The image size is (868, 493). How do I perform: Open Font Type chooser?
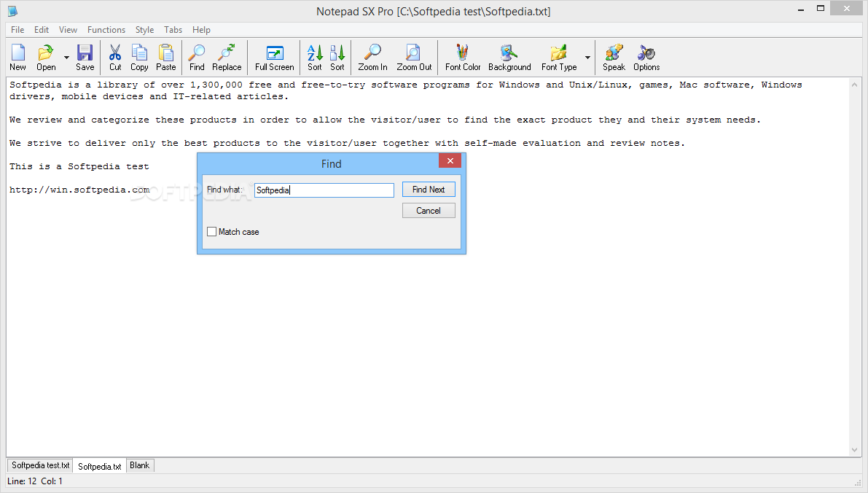559,58
